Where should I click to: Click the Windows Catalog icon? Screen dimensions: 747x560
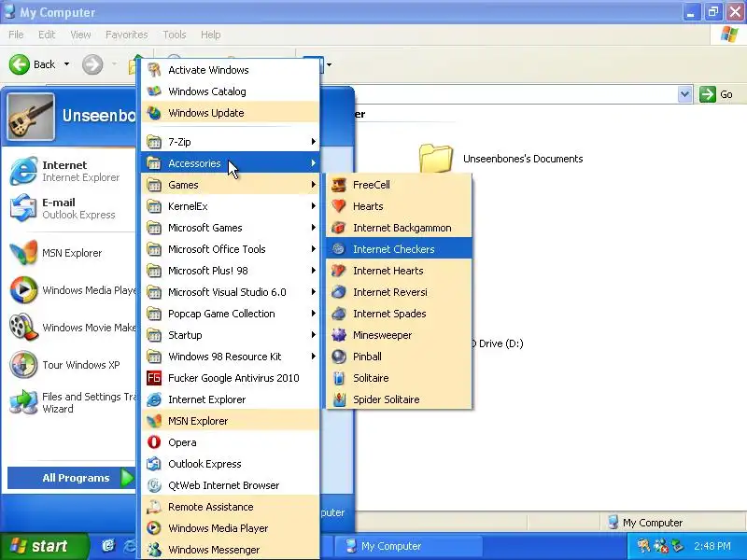(x=154, y=91)
